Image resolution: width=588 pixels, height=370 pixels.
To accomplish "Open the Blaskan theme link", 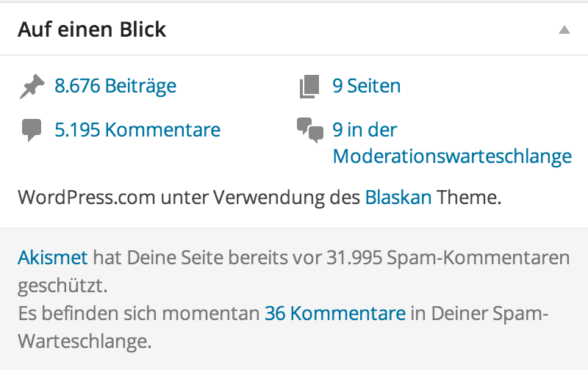I will [x=398, y=197].
